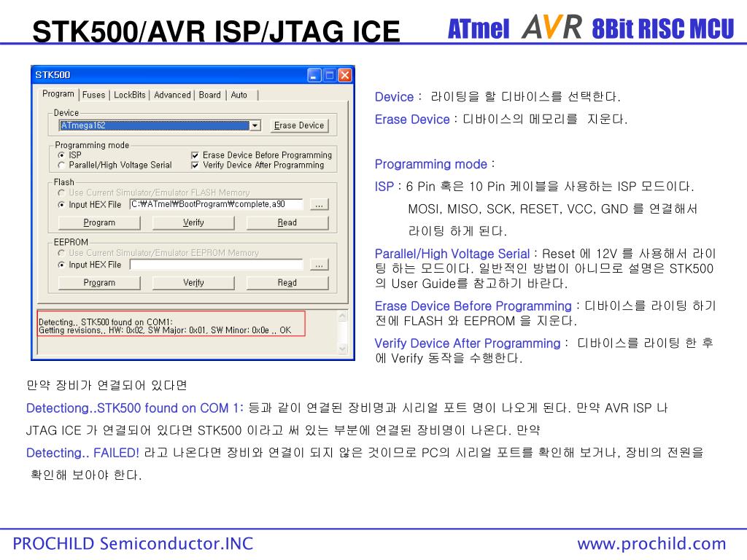Click the PROCHILD Semiconductor.INC footer text
747x560 pixels.
click(133, 543)
